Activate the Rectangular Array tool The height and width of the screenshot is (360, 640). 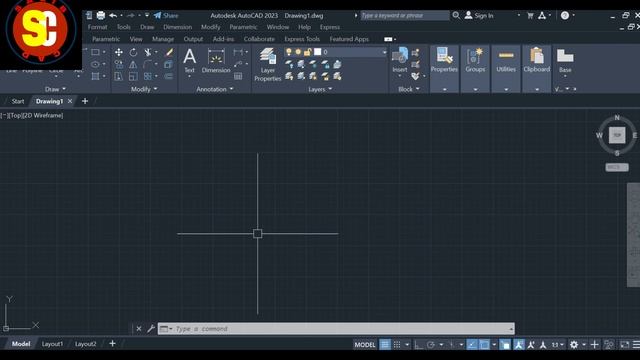pos(148,76)
